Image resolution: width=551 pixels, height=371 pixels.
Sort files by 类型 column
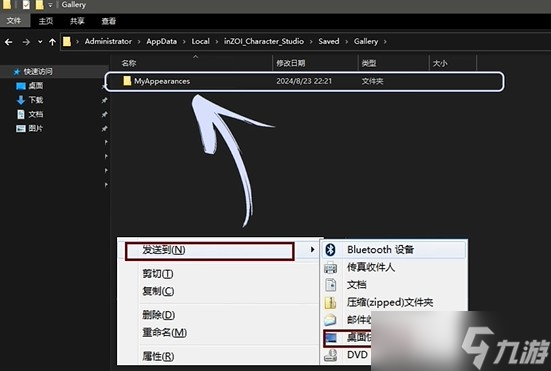pyautogui.click(x=369, y=63)
